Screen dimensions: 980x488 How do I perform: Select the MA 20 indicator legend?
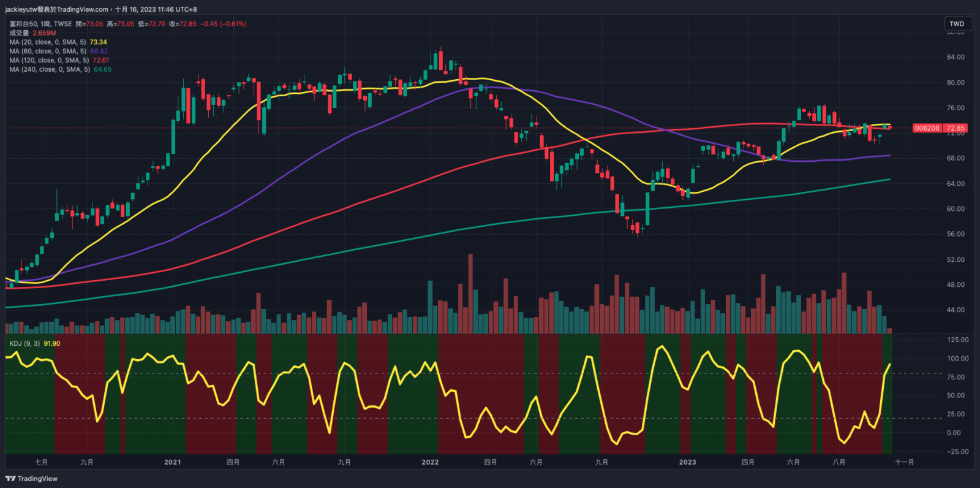pos(48,42)
